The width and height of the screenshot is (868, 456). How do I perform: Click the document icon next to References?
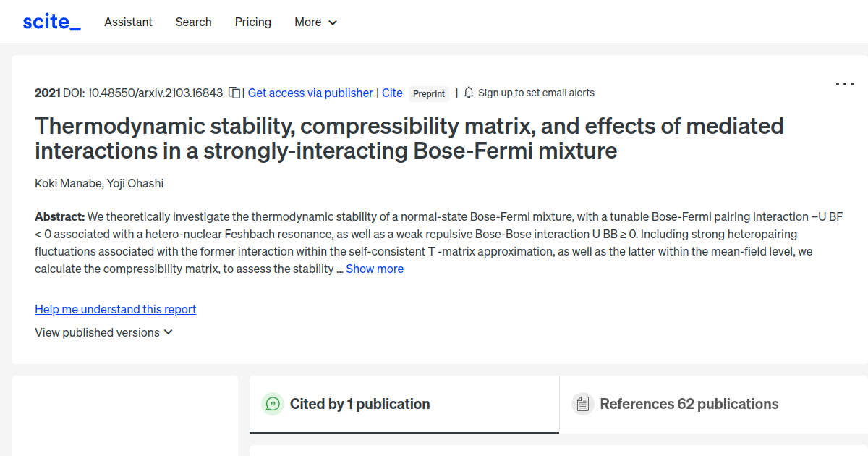[582, 404]
